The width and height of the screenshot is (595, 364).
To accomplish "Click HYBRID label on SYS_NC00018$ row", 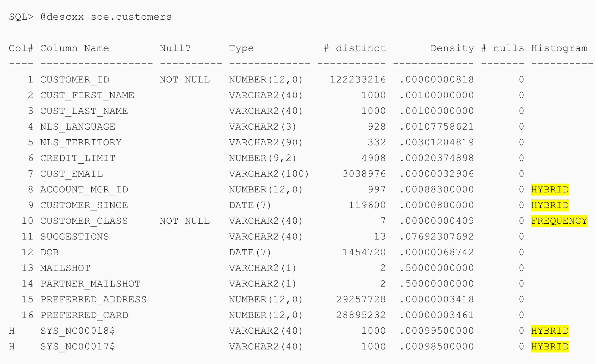I will coord(549,331).
